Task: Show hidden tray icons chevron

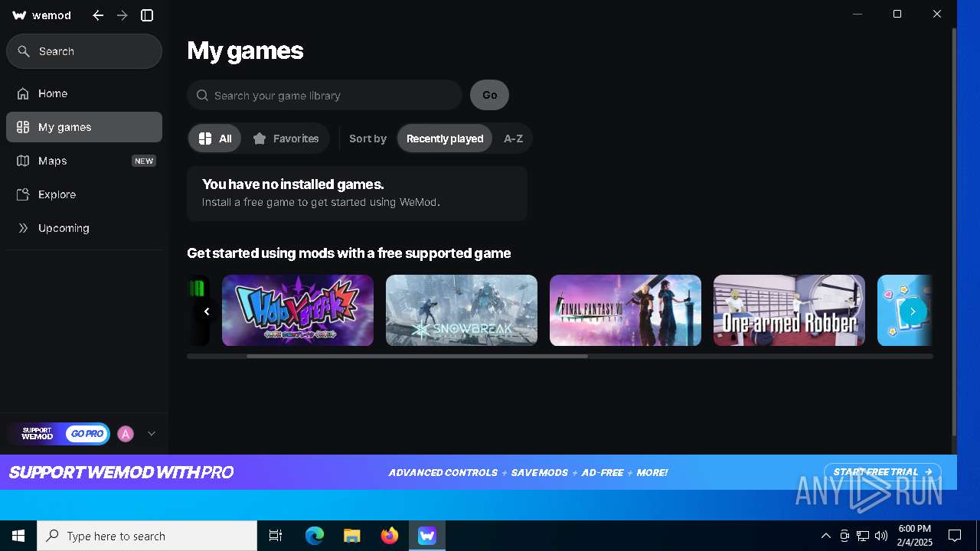Action: click(825, 536)
